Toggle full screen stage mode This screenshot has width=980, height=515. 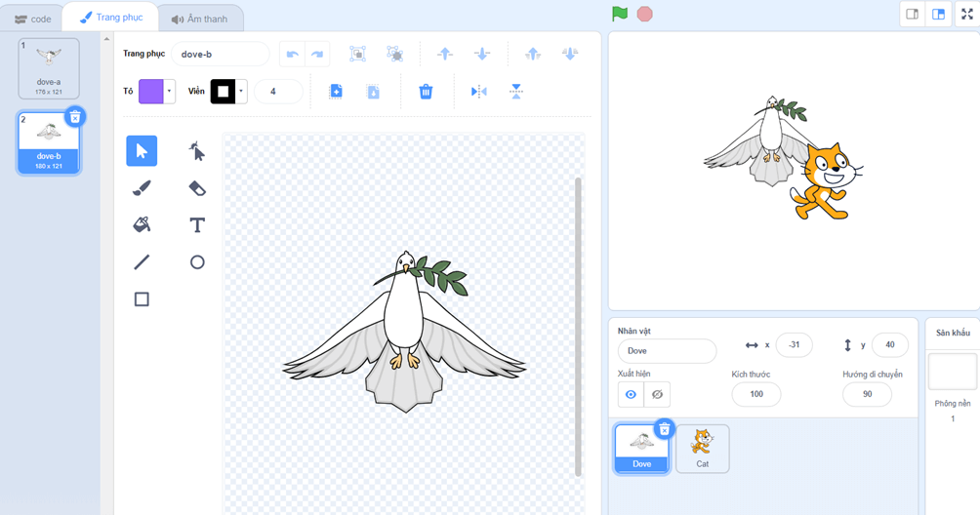(966, 15)
